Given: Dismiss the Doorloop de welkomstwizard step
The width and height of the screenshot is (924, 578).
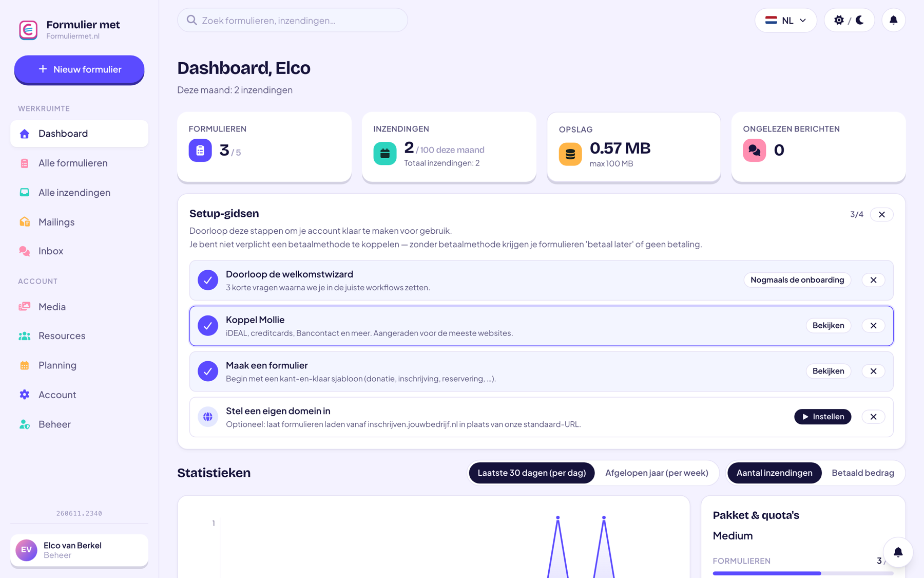Looking at the screenshot, I should 873,280.
